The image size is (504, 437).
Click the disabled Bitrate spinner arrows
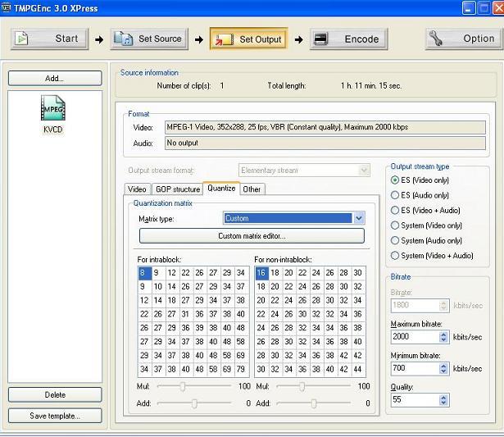pyautogui.click(x=443, y=305)
